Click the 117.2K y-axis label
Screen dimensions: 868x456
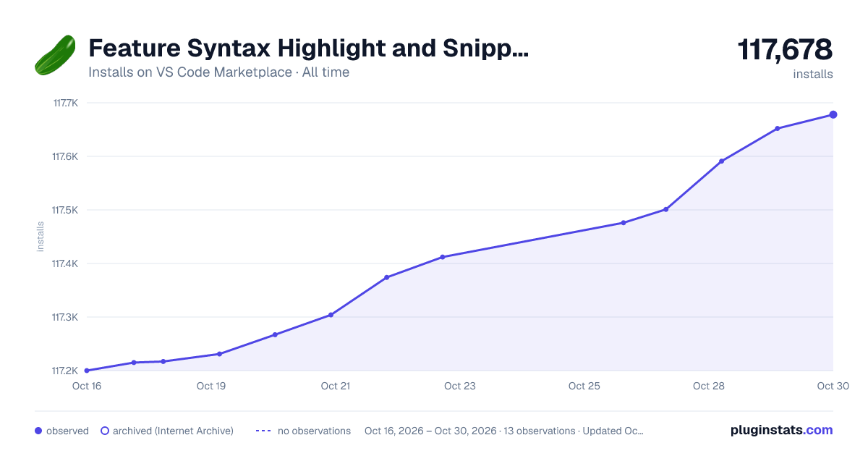pos(65,371)
